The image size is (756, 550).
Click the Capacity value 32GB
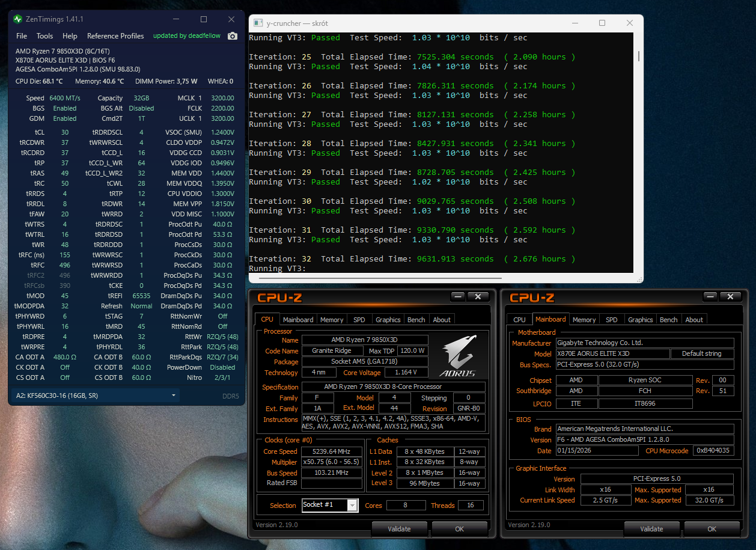click(141, 98)
